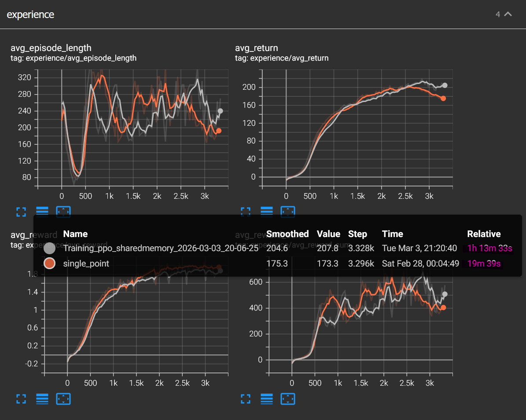Click orange single_point swatch in tooltip

[49, 263]
